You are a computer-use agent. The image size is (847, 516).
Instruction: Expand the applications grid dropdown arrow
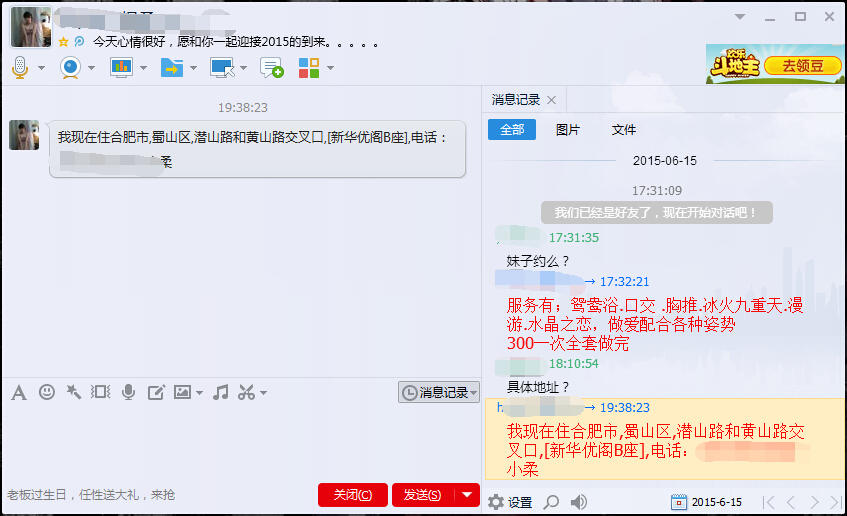click(330, 69)
